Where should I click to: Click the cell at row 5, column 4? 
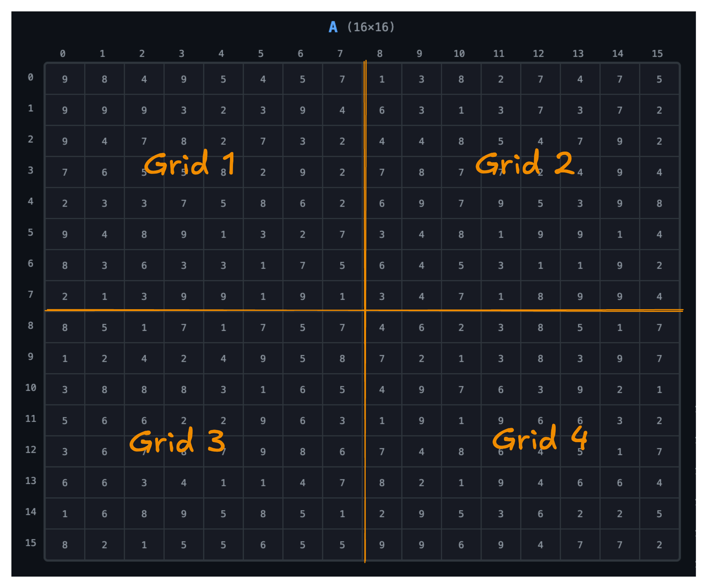pos(224,234)
